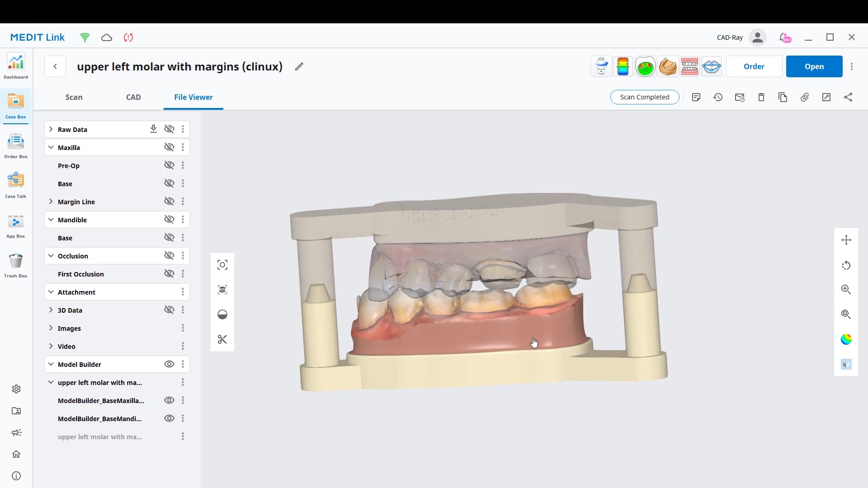Viewport: 868px width, 488px height.
Task: Hide the Model Builder group
Action: pyautogui.click(x=169, y=364)
